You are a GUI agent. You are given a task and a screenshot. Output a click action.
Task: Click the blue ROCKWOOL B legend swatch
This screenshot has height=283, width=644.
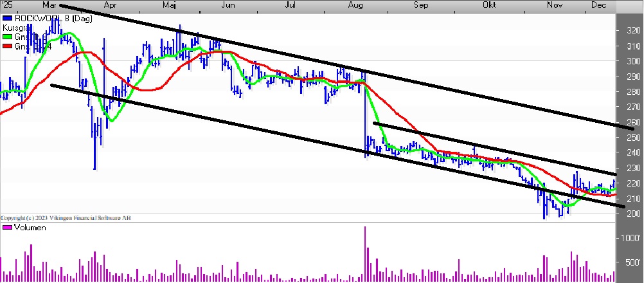(x=6, y=20)
